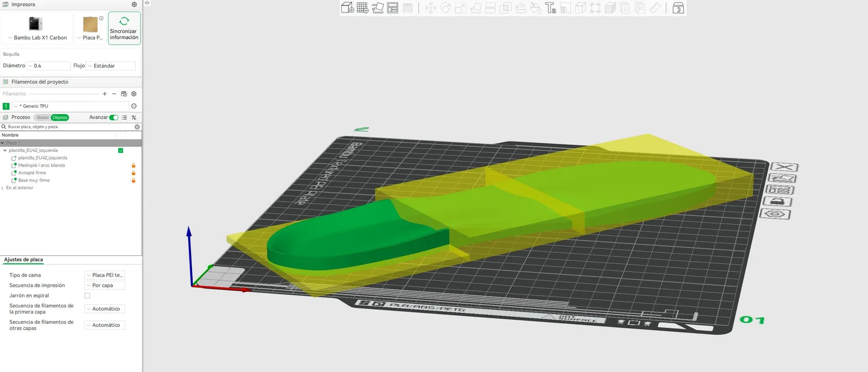Click the lock on Mediopié / arco blanda

133,165
